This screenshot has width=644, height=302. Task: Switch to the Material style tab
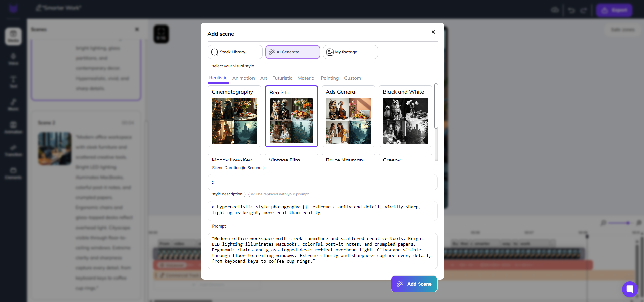coord(307,78)
